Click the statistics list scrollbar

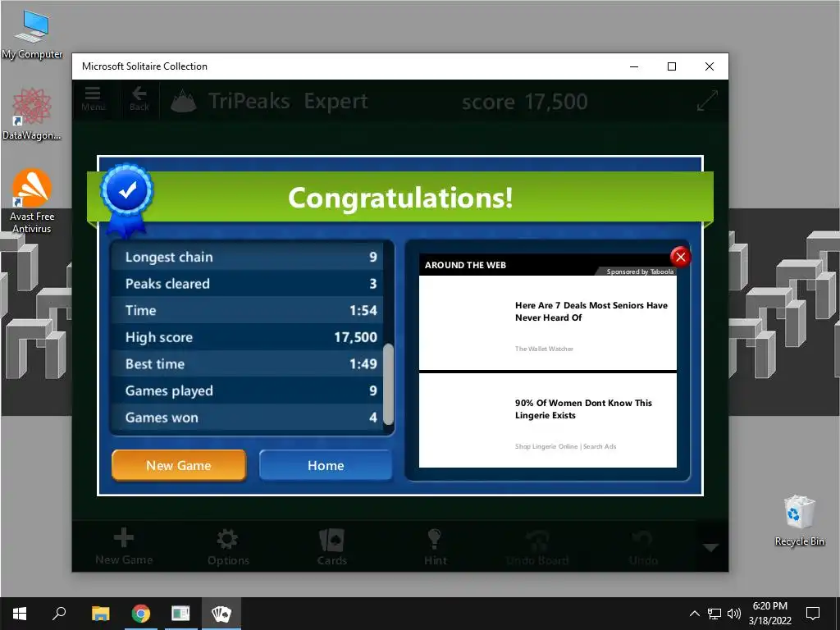pyautogui.click(x=388, y=384)
